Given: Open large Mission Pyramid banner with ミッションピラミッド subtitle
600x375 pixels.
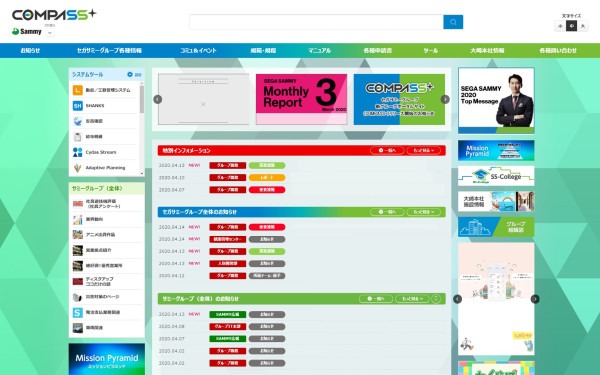Looking at the screenshot, I should coord(107,359).
